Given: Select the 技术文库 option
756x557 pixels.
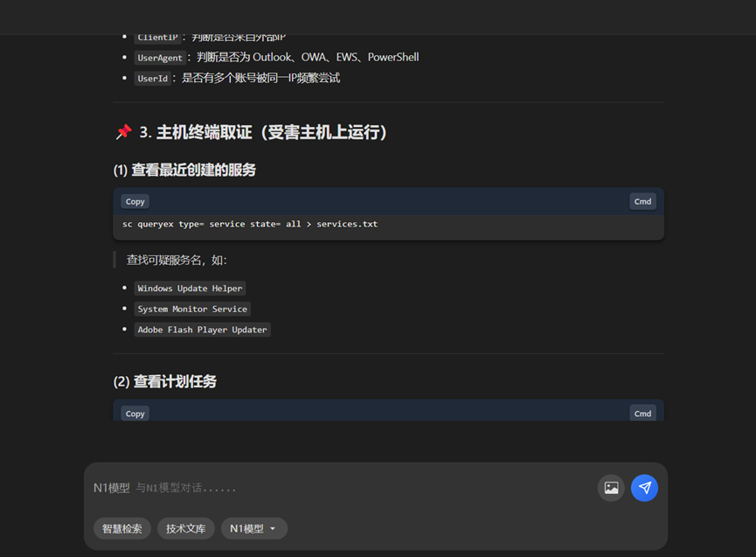Looking at the screenshot, I should tap(186, 528).
